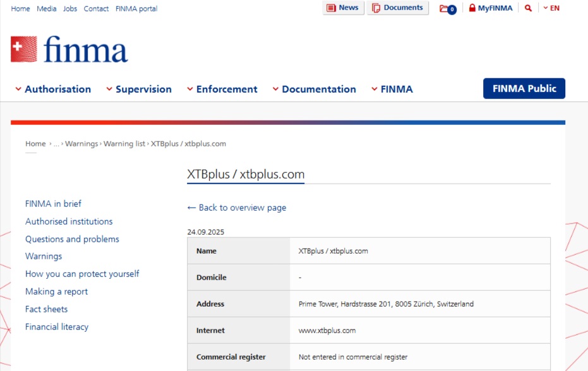Open the News button in header
The image size is (588, 371).
point(343,8)
